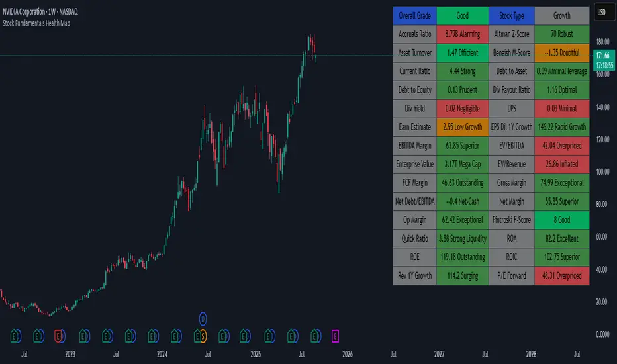Click the Rev 1Y Growth label cell
This screenshot has width=617, height=364.
[x=414, y=276]
